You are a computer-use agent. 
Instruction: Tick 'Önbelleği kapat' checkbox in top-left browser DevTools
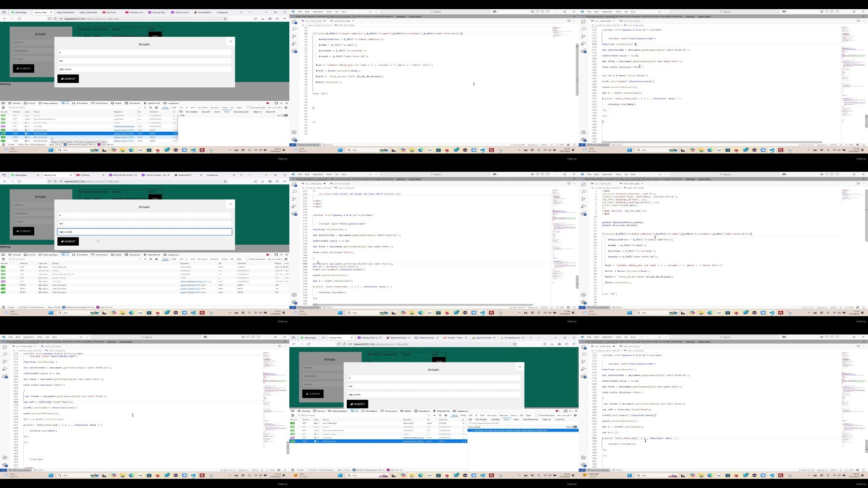[247, 108]
